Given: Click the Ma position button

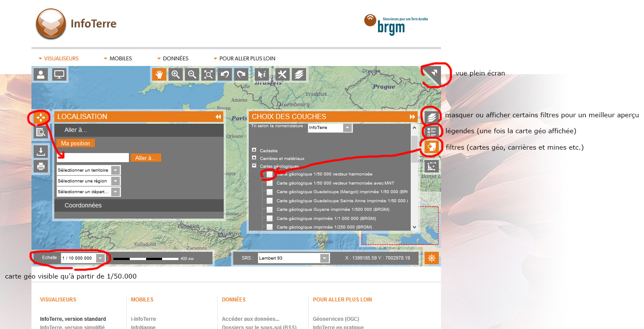Looking at the screenshot, I should coord(75,143).
